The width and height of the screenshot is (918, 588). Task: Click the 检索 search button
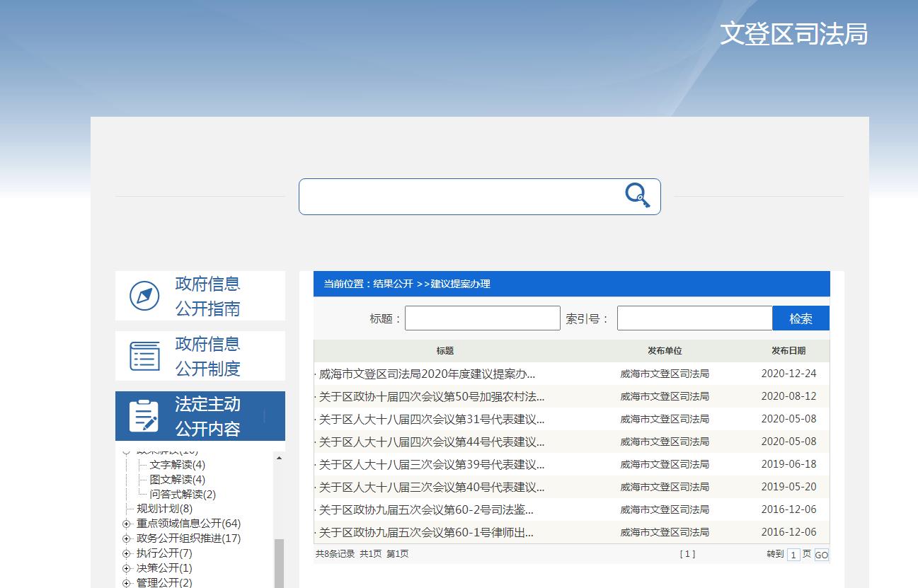[x=801, y=318]
